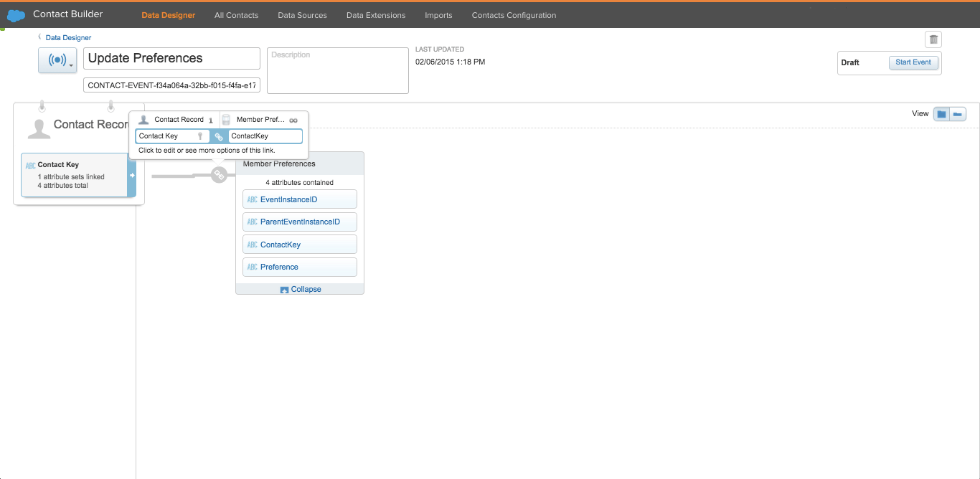The height and width of the screenshot is (479, 980).
Task: Open the Data Designer breadcrumb link
Action: (x=68, y=37)
